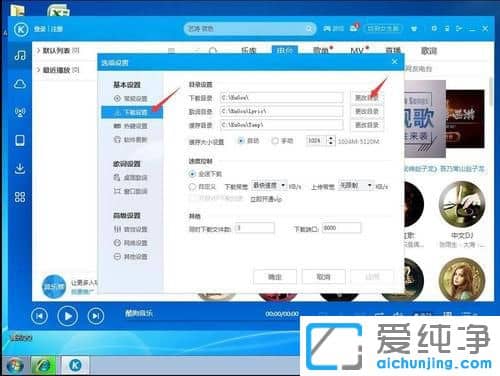This screenshot has height=376, width=500.
Task: Click the lyrics directory path field
Action: coord(282,111)
